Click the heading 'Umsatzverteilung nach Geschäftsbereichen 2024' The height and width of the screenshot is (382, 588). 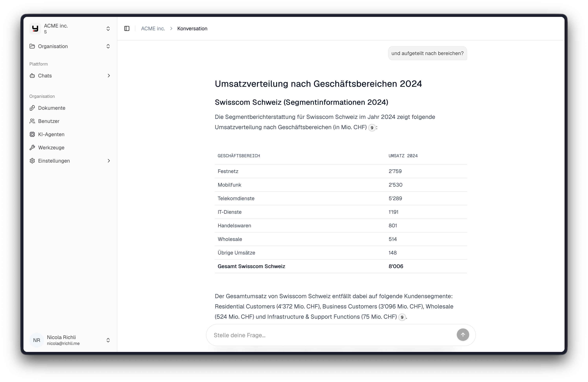318,84
